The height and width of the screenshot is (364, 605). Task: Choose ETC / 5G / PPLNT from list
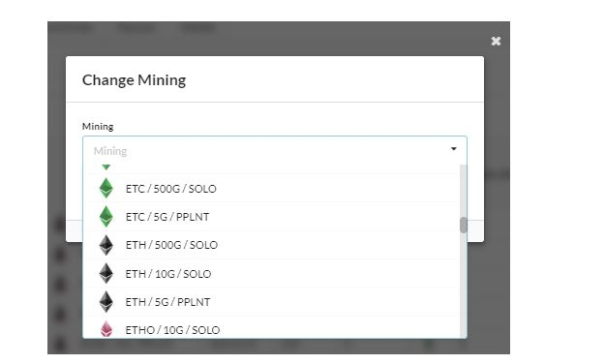(271, 217)
